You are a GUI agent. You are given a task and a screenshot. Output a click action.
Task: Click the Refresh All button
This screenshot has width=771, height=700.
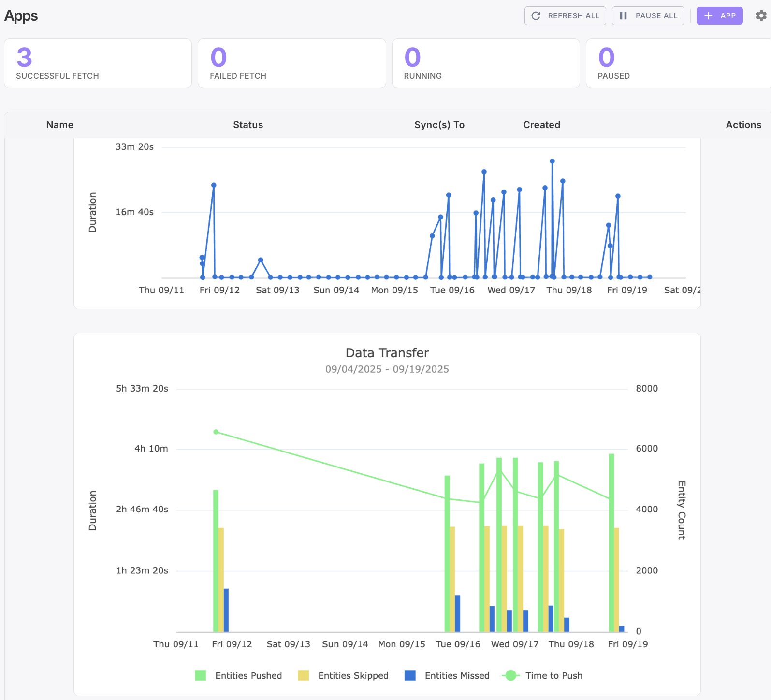coord(565,15)
